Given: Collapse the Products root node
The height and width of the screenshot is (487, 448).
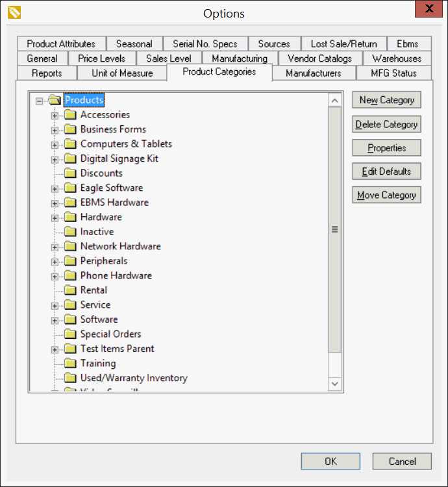Looking at the screenshot, I should click(x=40, y=101).
